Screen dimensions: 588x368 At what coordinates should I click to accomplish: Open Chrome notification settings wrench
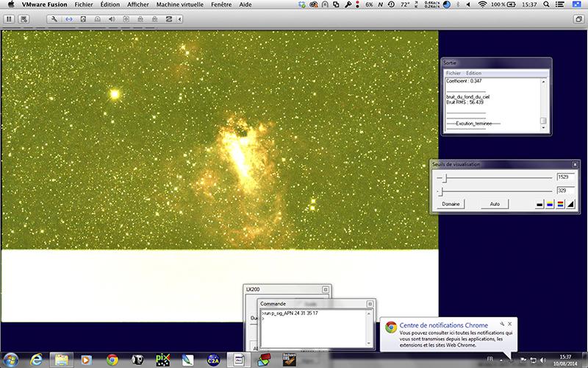point(502,324)
